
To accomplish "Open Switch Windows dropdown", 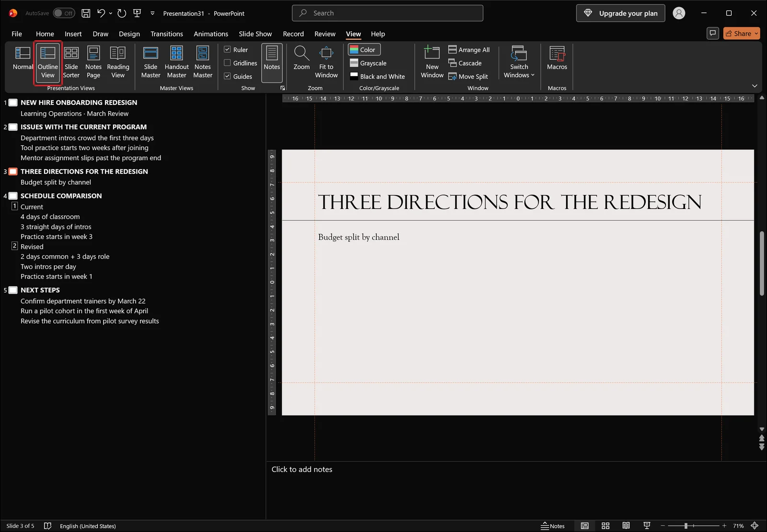I will click(519, 62).
